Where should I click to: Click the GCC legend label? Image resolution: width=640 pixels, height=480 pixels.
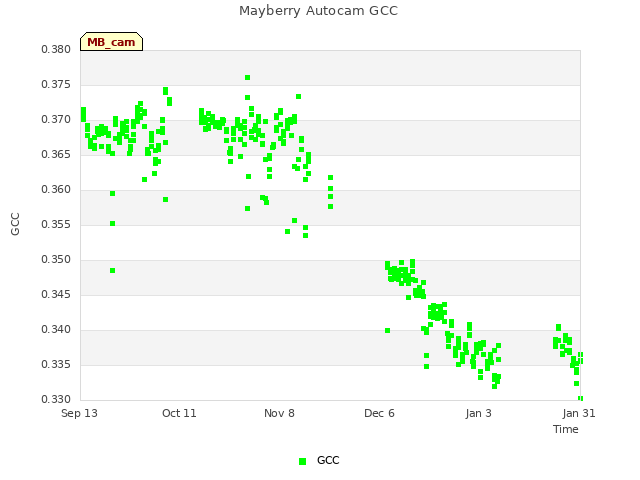[328, 460]
